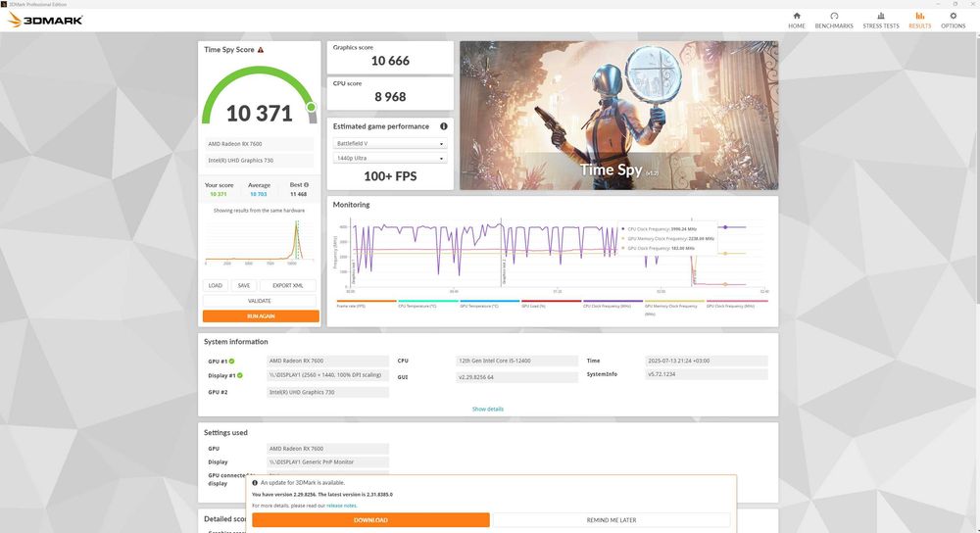The image size is (980, 533).
Task: Click DISPLAY1 Generic PnP Monitor in Settings used
Action: click(x=327, y=462)
